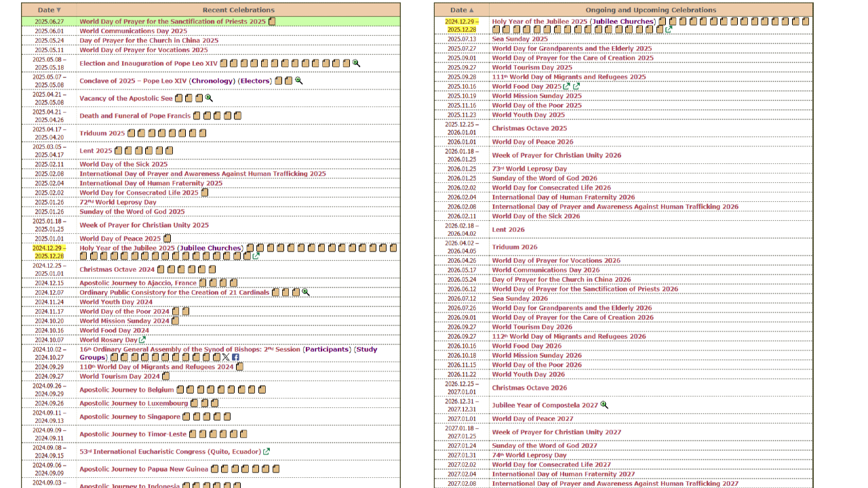Open external link icon beside 53rd International Eucharistic Congress
This screenshot has width=868, height=488.
point(267,452)
